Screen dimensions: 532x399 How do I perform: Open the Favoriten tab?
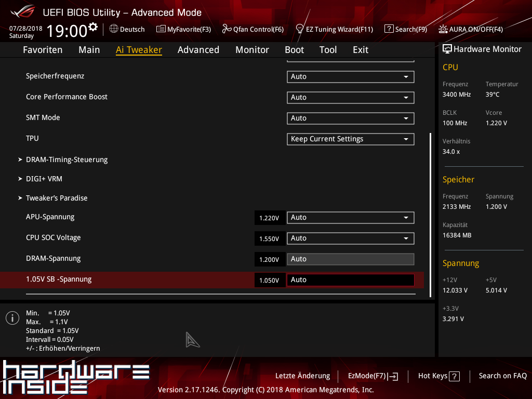[43, 50]
